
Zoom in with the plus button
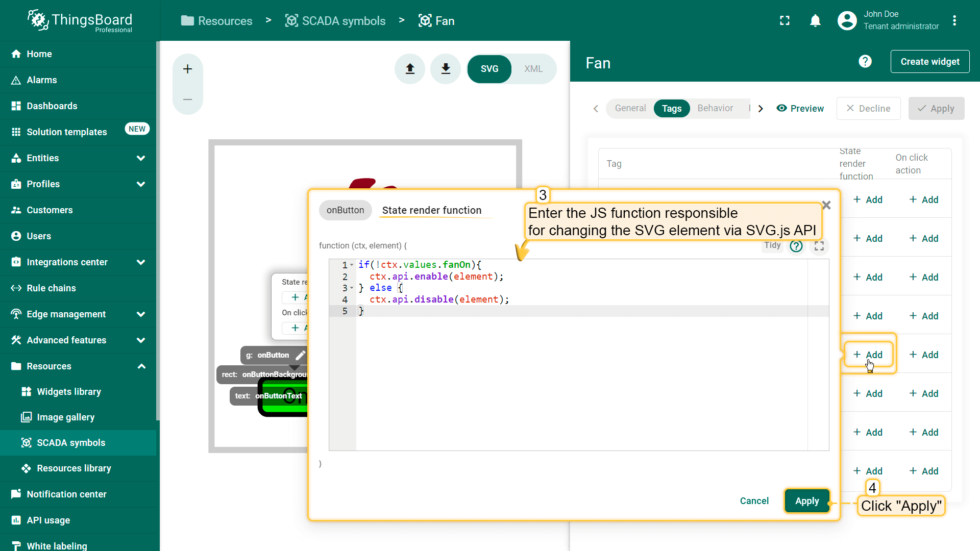[188, 69]
